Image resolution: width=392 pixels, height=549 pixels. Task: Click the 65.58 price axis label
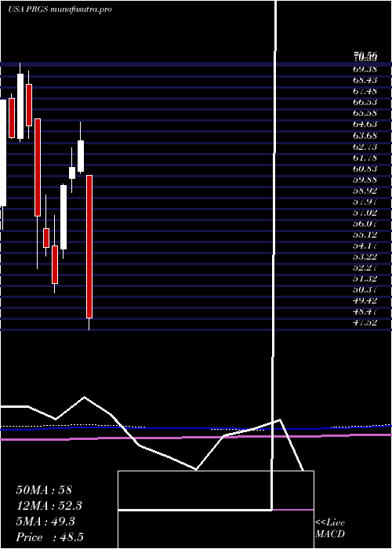click(x=365, y=113)
